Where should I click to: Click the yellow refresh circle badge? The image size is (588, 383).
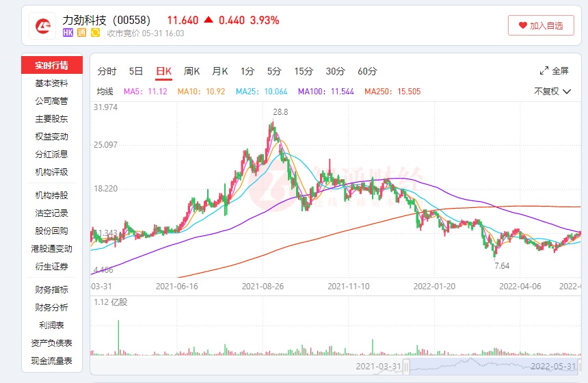tap(95, 32)
